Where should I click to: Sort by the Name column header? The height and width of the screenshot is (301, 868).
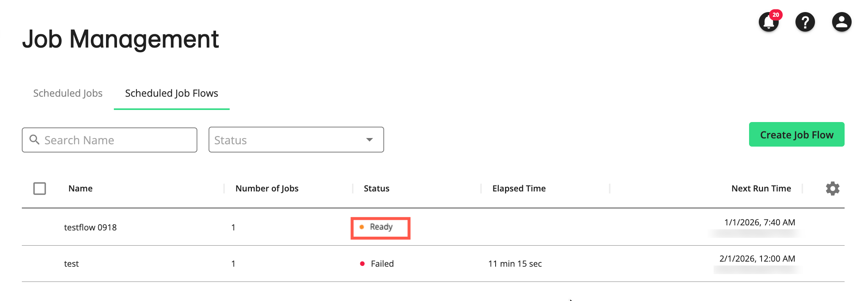[x=81, y=189]
